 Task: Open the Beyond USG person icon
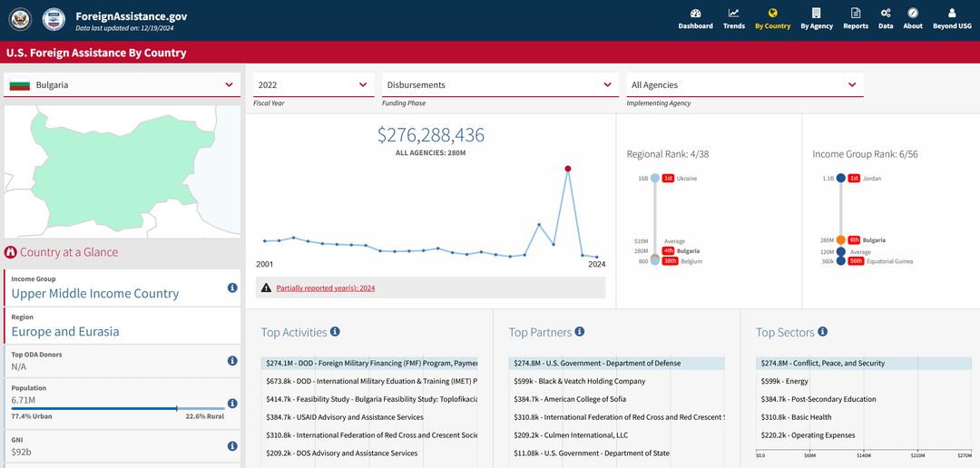pyautogui.click(x=952, y=13)
